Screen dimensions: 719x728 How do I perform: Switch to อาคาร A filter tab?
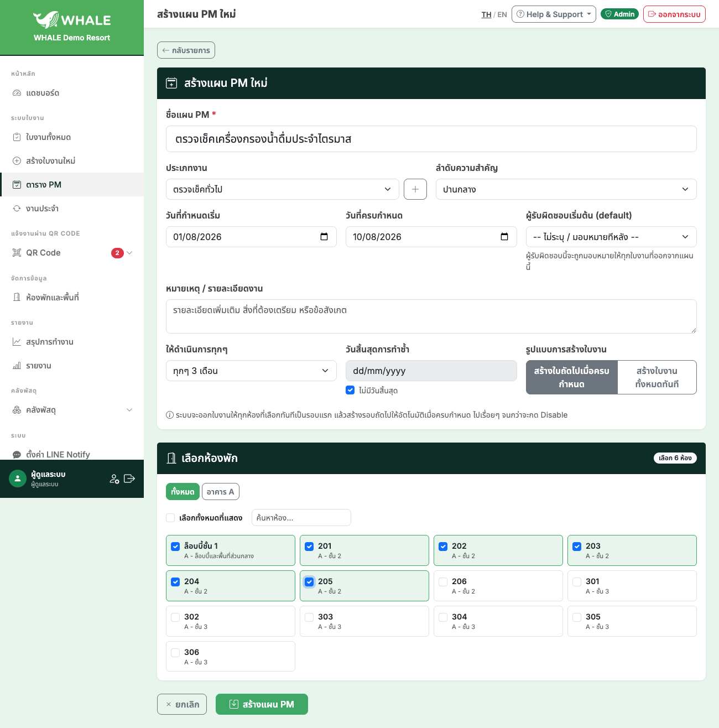[220, 492]
